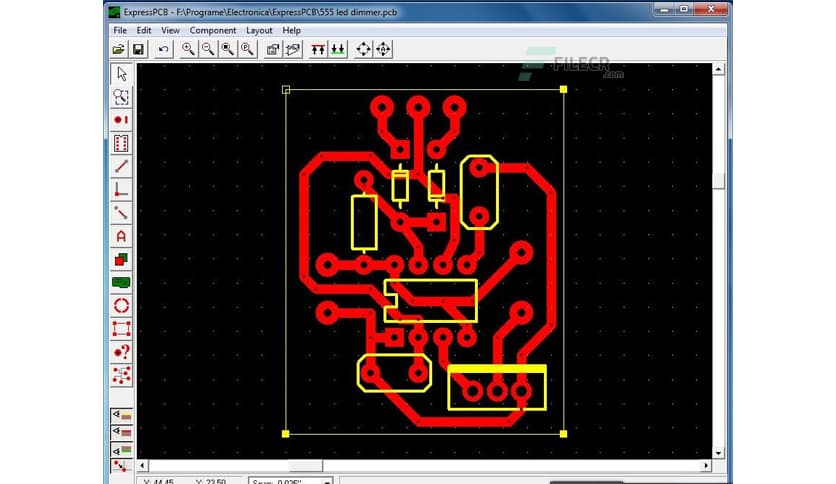Undo the last action
Screen dimensions: 836x484
163,49
